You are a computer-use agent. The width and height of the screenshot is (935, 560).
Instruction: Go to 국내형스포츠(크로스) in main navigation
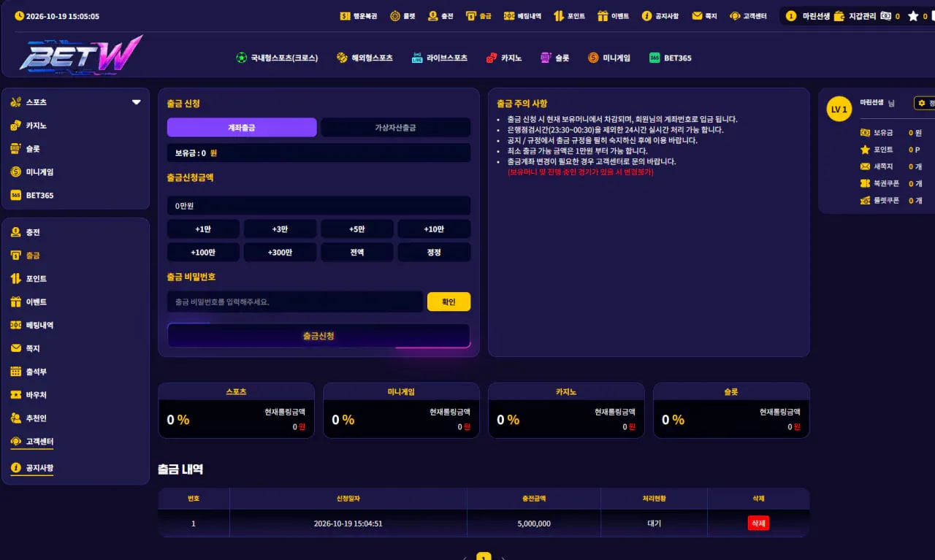(277, 58)
